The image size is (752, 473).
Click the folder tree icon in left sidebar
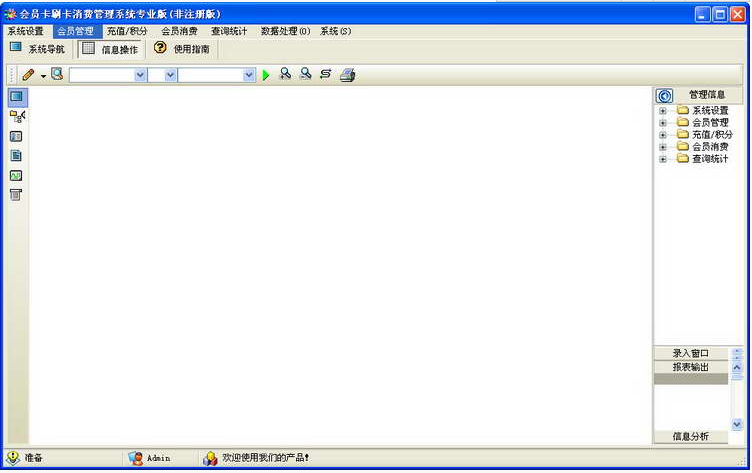coord(17,117)
